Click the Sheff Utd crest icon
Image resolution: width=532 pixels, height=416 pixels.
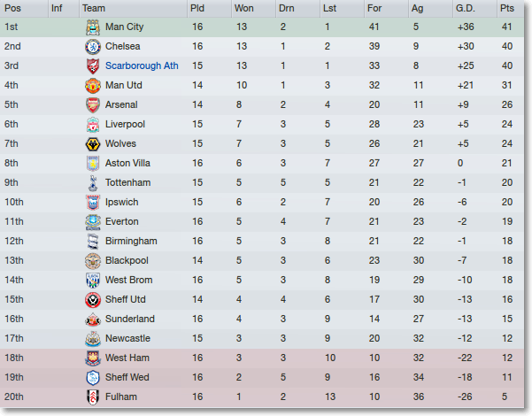(x=93, y=300)
